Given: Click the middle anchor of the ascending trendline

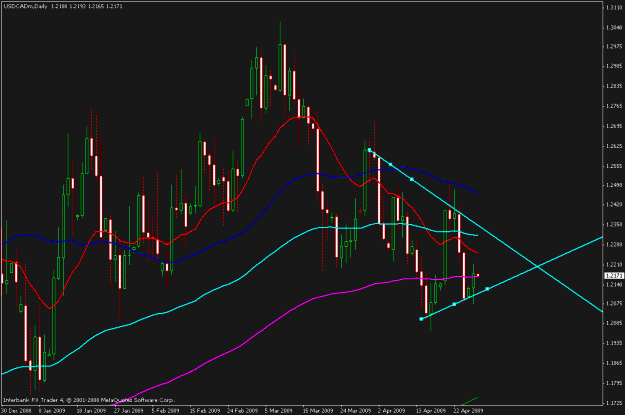Looking at the screenshot, I should pyautogui.click(x=454, y=304).
